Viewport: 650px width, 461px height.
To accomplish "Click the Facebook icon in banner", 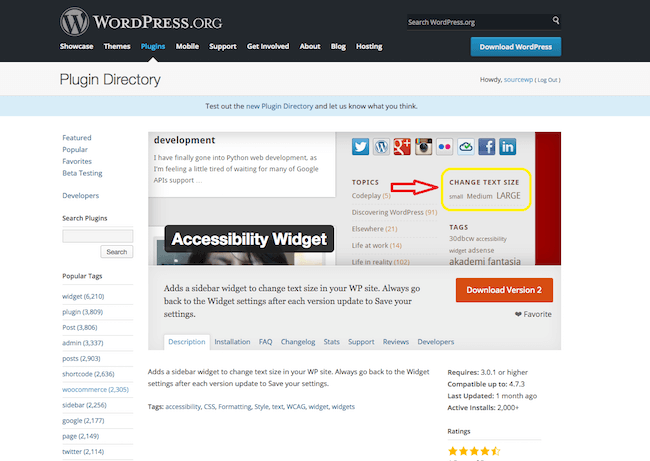I will pos(487,147).
